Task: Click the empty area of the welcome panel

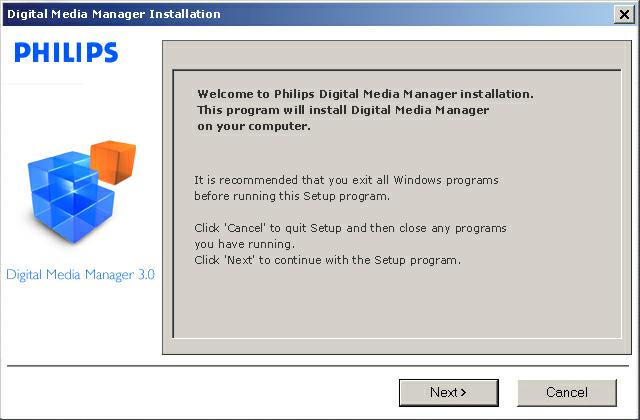Action: 397,304
